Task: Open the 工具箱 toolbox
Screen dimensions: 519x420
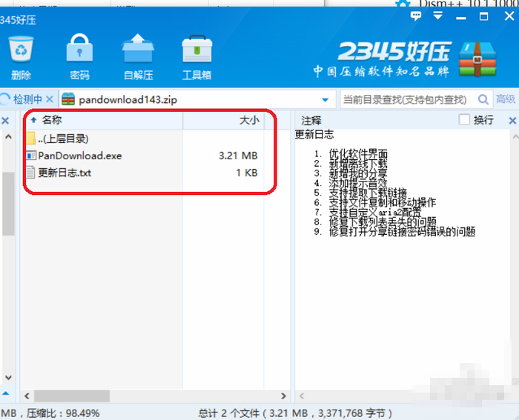Action: point(197,49)
